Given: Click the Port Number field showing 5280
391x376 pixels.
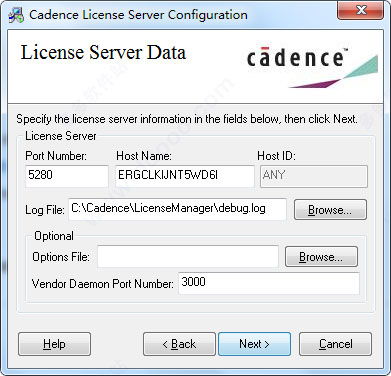Looking at the screenshot, I should 67,176.
